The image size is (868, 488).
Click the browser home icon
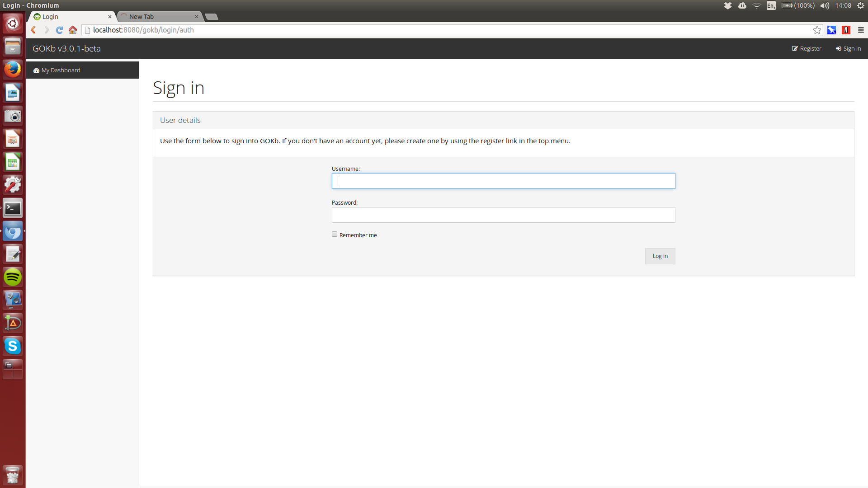(x=73, y=30)
